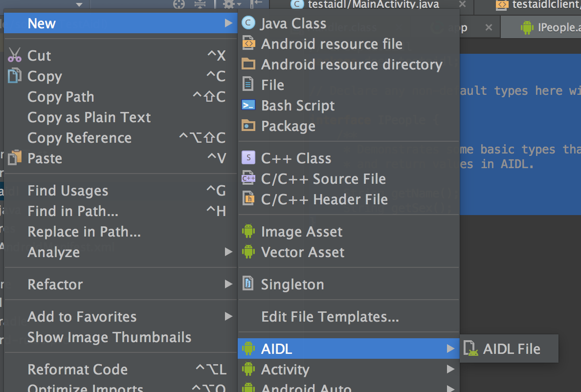Click the MainActivity.java tab class icon
This screenshot has height=392, width=581.
[297, 4]
